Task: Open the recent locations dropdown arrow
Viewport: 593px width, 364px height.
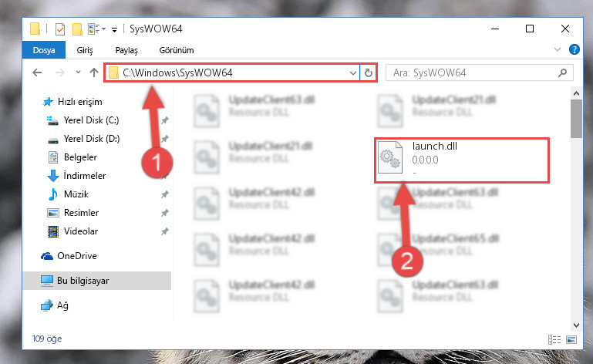Action: point(78,72)
